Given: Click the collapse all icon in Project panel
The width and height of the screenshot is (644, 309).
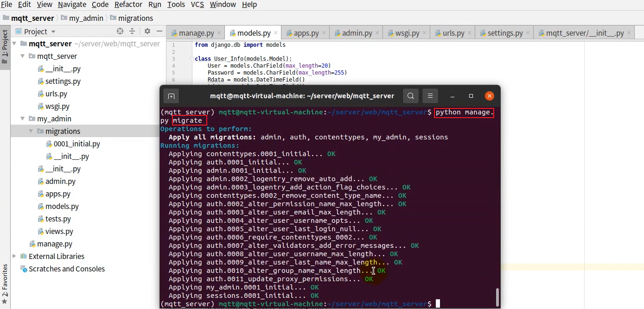Looking at the screenshot, I should point(132,31).
